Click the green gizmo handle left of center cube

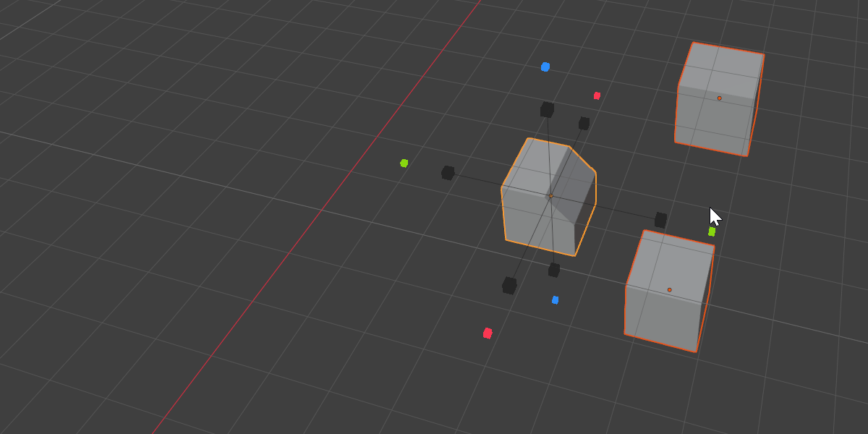[404, 163]
